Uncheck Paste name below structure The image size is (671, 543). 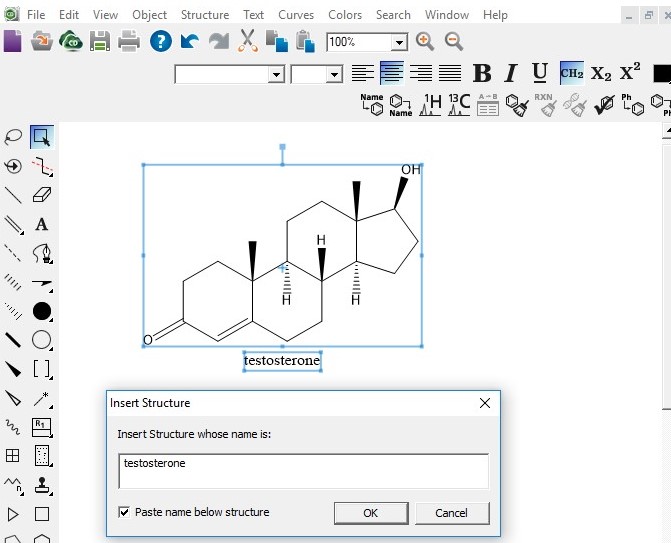click(x=124, y=512)
